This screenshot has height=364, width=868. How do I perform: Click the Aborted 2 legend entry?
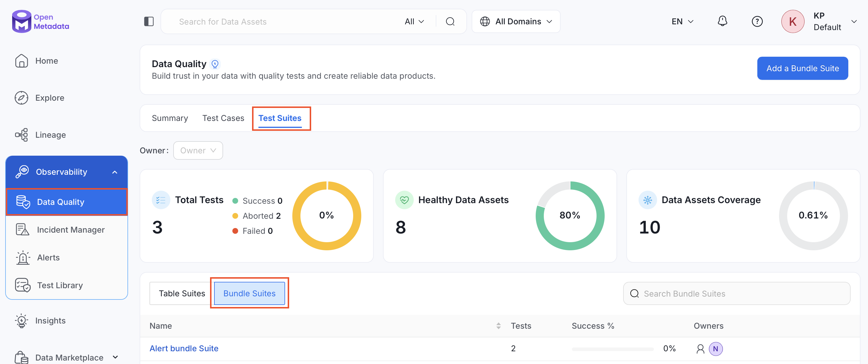[256, 216]
